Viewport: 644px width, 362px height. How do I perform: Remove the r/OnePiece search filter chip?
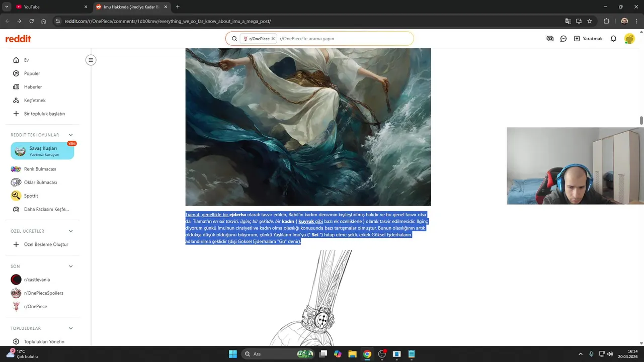click(x=273, y=39)
